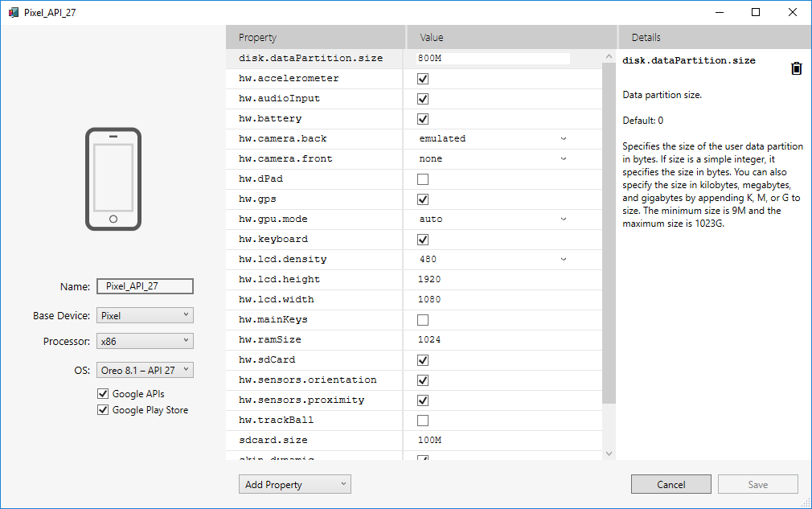
Task: Click the phone device preview image
Action: coord(113,179)
